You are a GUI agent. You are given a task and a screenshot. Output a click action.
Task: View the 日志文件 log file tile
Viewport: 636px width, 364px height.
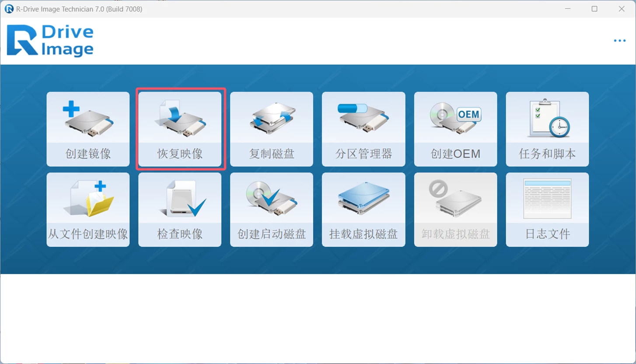pyautogui.click(x=547, y=210)
